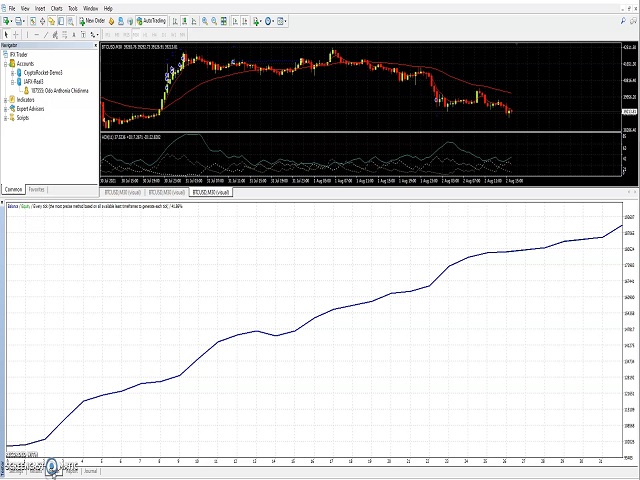Zoom in on the chart

coord(205,21)
